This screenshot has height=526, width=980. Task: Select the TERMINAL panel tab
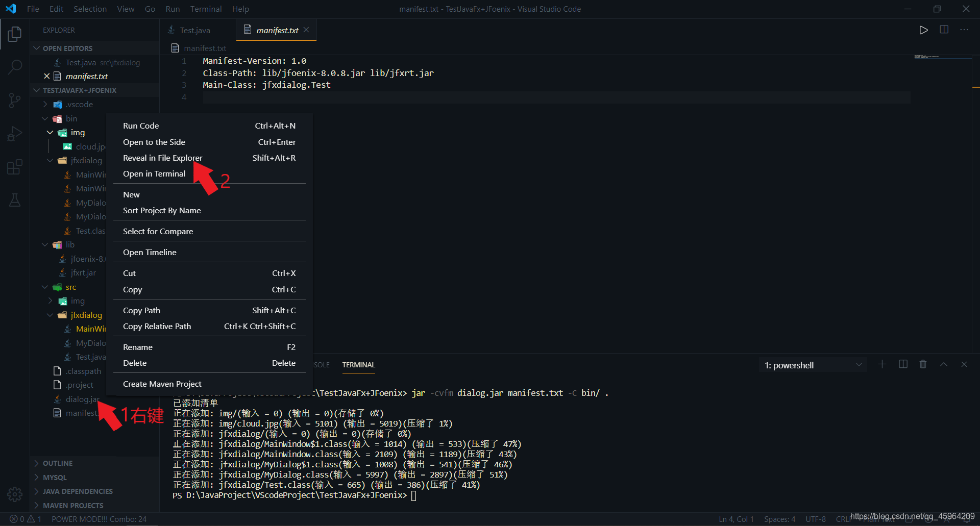coord(358,365)
